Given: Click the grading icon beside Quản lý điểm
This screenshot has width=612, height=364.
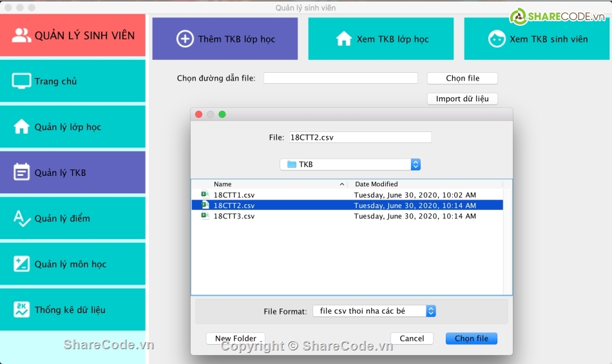Looking at the screenshot, I should 22,218.
